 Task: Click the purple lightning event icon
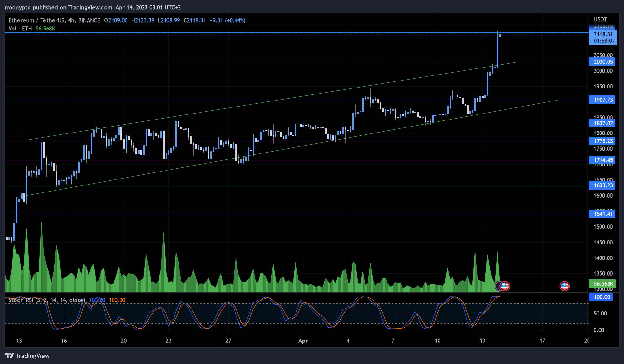pyautogui.click(x=498, y=286)
